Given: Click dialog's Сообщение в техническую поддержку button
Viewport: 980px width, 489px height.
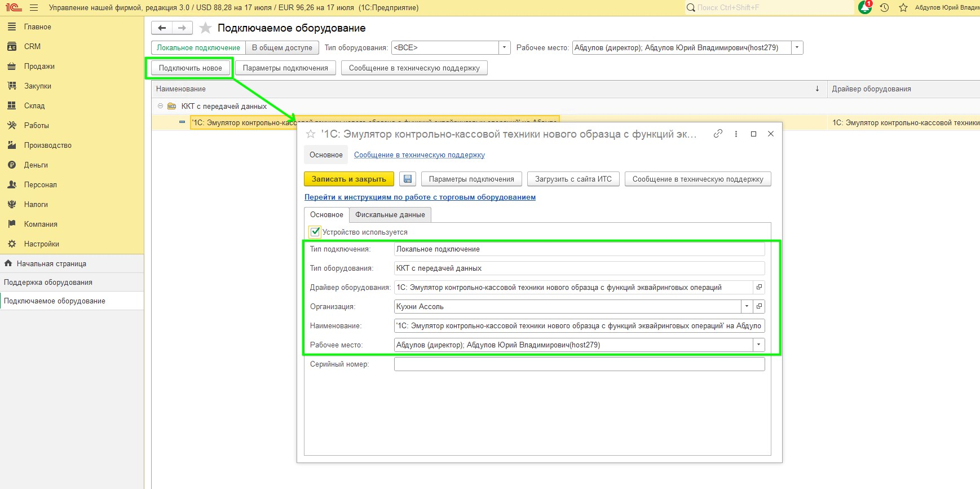Looking at the screenshot, I should click(x=698, y=179).
